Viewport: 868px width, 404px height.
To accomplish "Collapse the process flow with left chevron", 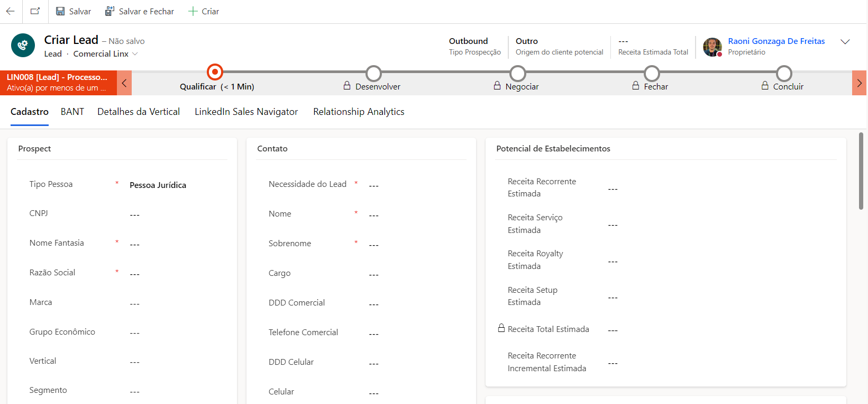I will pos(124,83).
